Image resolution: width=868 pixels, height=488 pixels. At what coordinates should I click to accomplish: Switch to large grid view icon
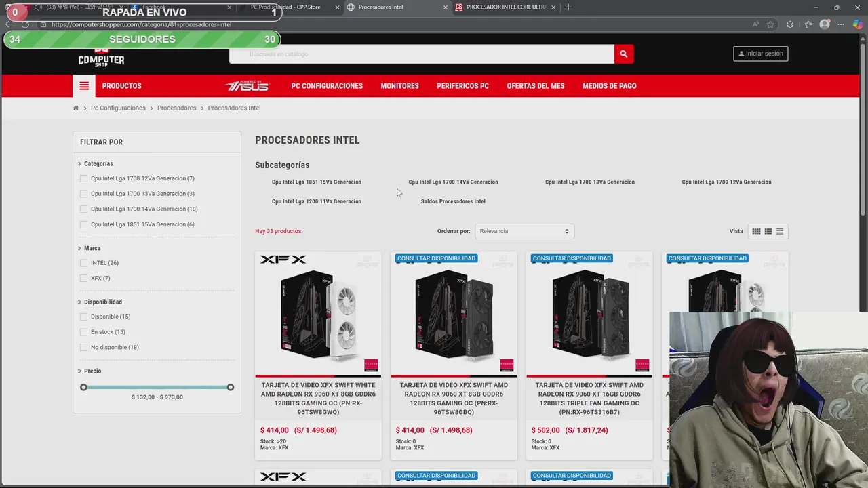(x=756, y=231)
